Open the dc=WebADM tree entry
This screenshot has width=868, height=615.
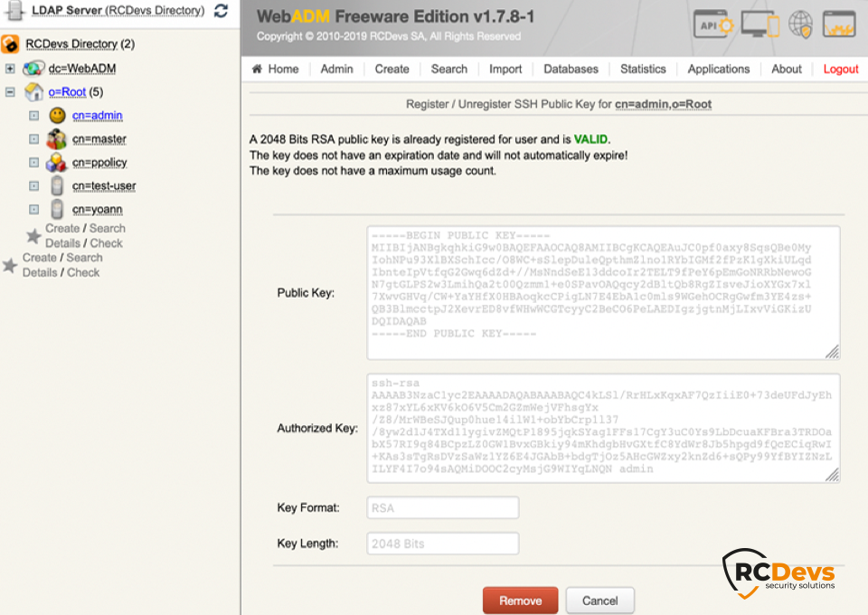click(82, 68)
